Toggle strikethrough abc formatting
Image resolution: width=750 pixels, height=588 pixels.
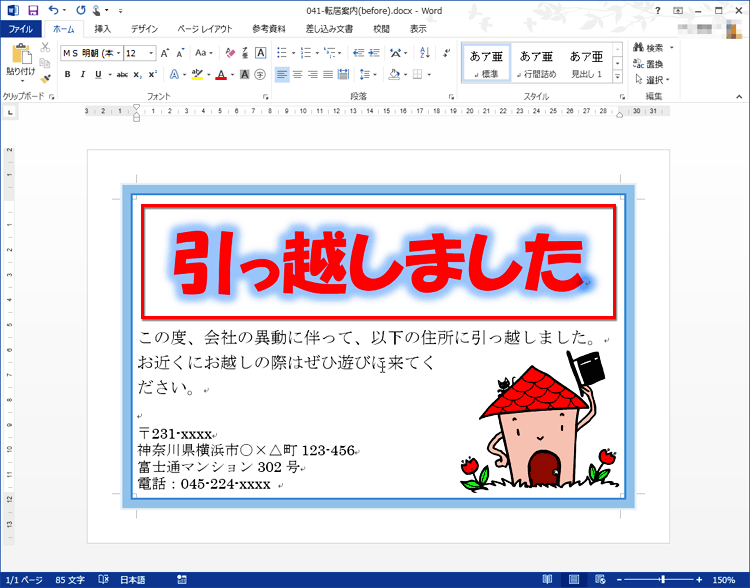click(x=122, y=75)
